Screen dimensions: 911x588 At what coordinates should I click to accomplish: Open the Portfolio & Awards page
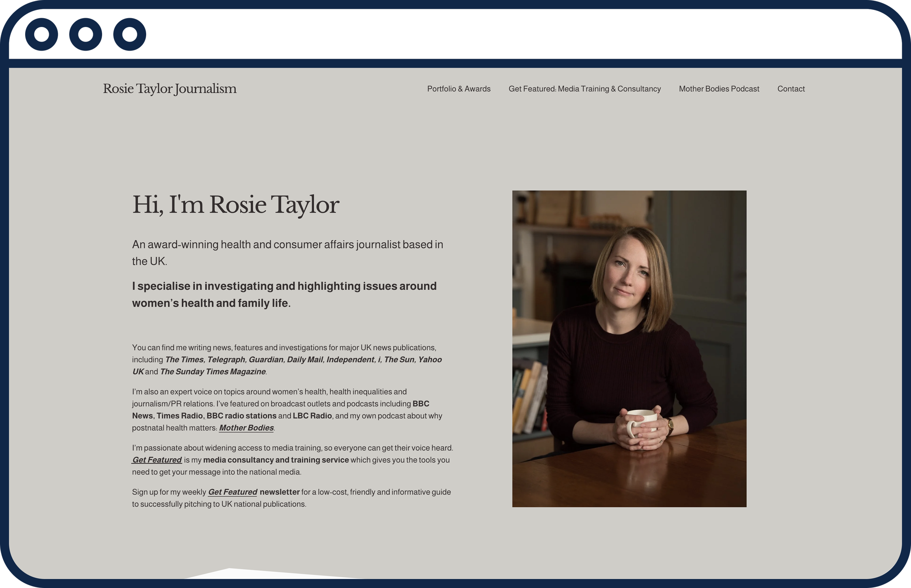tap(458, 89)
